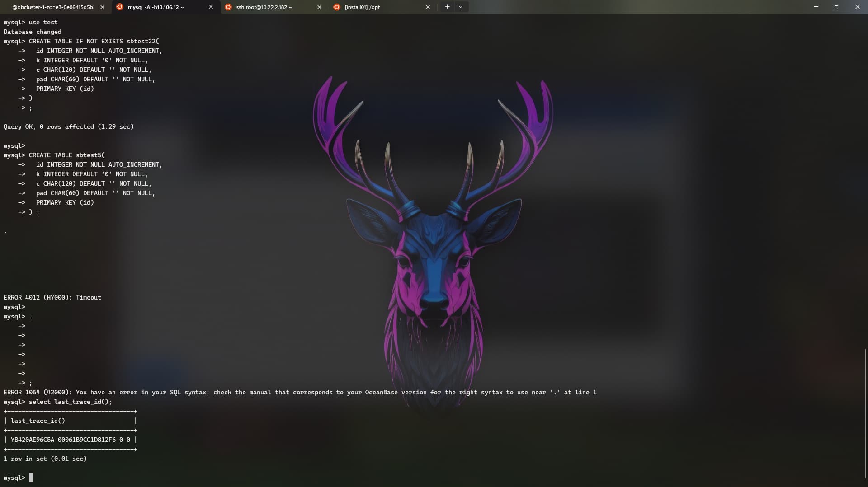Click the 'CREATE TABLE sbtest5(' line
Screen dimensions: 868x487
point(54,155)
